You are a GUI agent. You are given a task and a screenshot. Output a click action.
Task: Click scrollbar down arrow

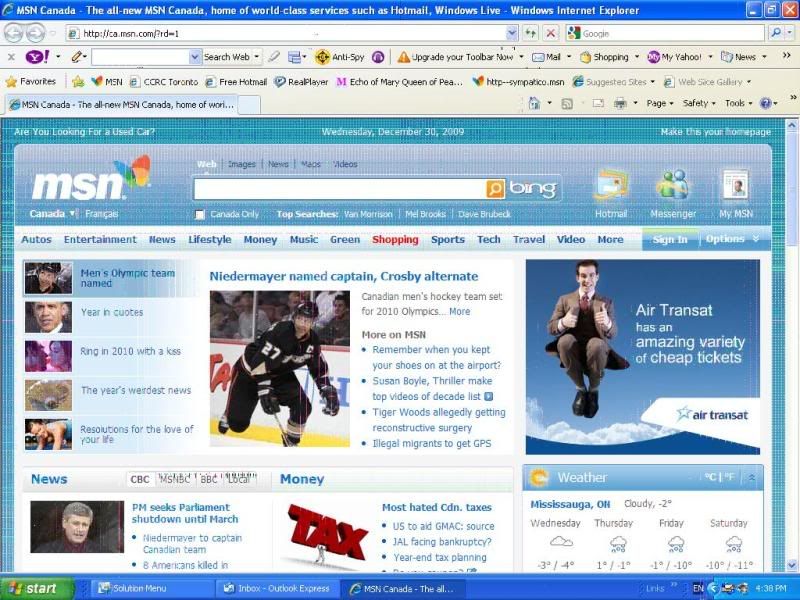[x=792, y=565]
